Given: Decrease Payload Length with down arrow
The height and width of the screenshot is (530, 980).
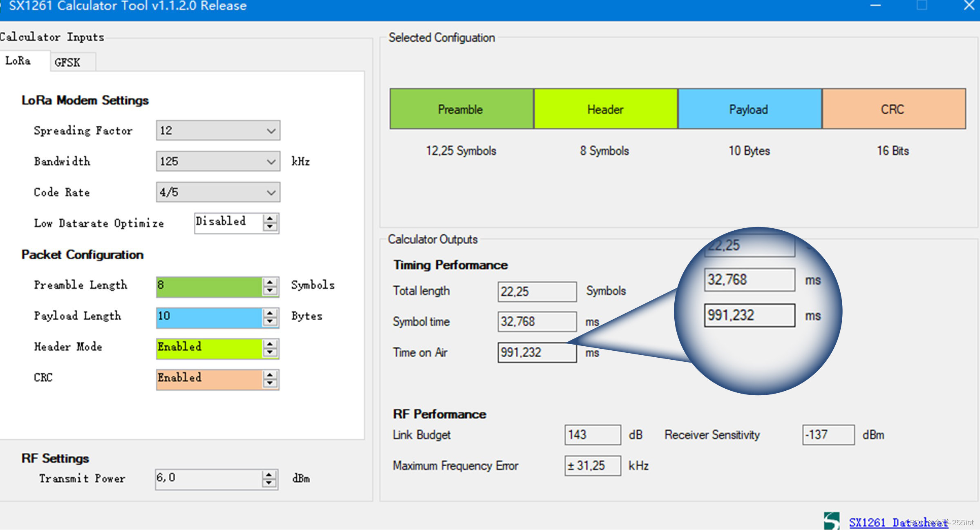Looking at the screenshot, I should [270, 322].
